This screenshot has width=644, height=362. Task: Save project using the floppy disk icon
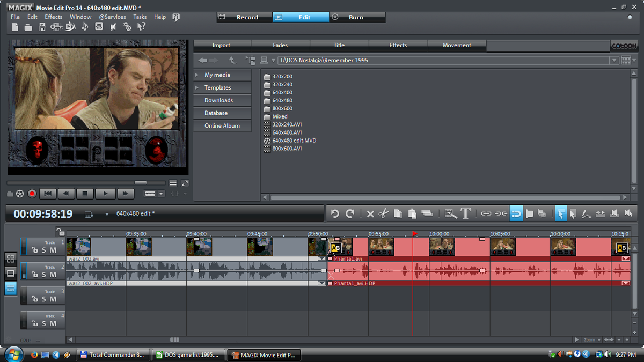(42, 27)
